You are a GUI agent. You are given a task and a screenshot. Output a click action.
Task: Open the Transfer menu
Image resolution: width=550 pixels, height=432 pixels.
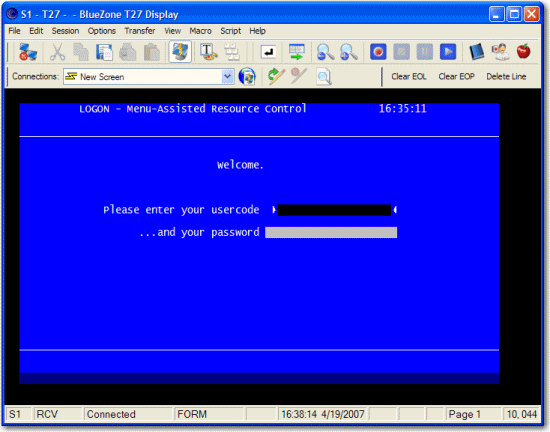[140, 31]
